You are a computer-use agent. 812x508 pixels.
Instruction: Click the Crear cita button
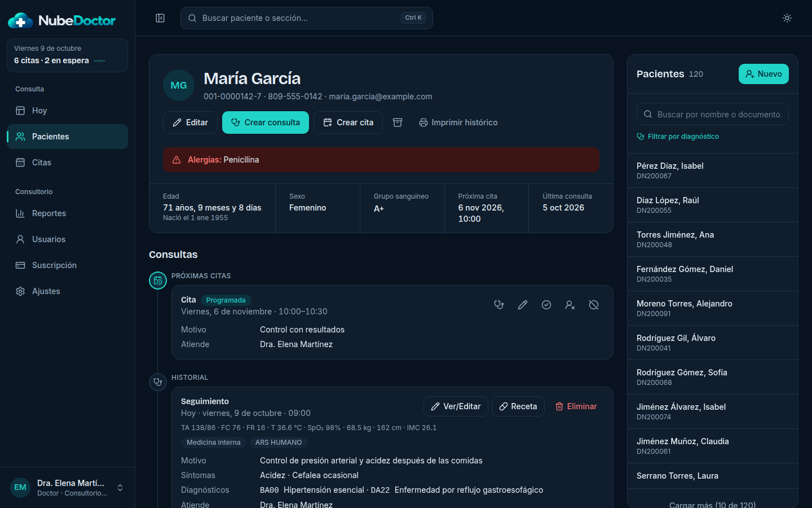(x=348, y=122)
